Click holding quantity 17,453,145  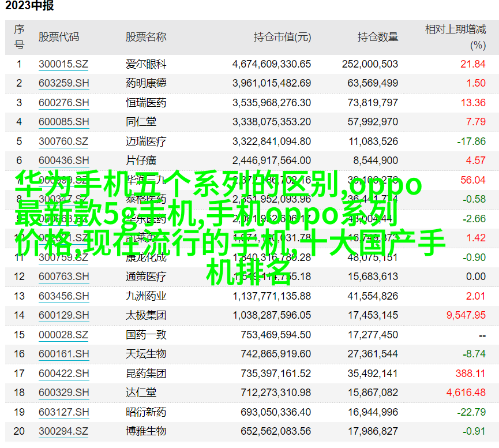[x=373, y=315]
